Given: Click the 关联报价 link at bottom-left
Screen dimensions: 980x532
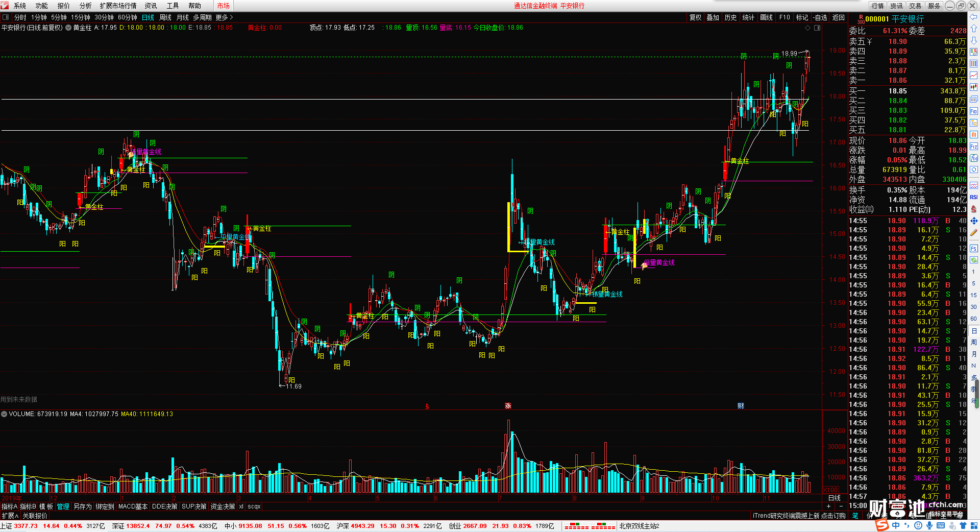Looking at the screenshot, I should click(35, 516).
